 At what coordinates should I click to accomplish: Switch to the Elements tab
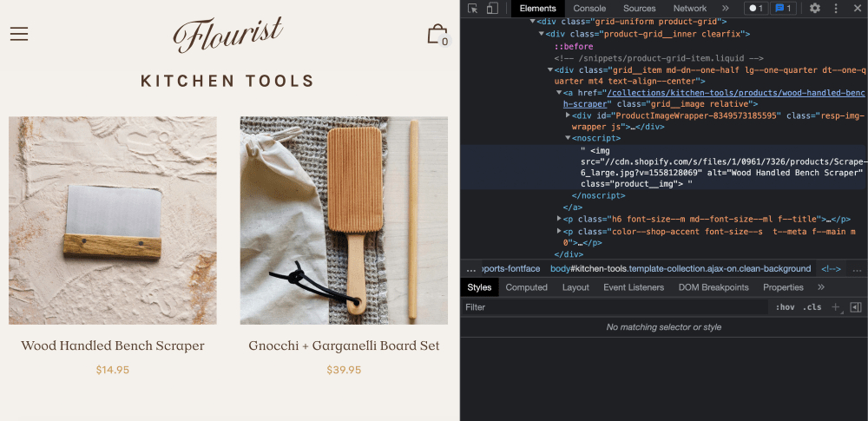click(x=537, y=9)
